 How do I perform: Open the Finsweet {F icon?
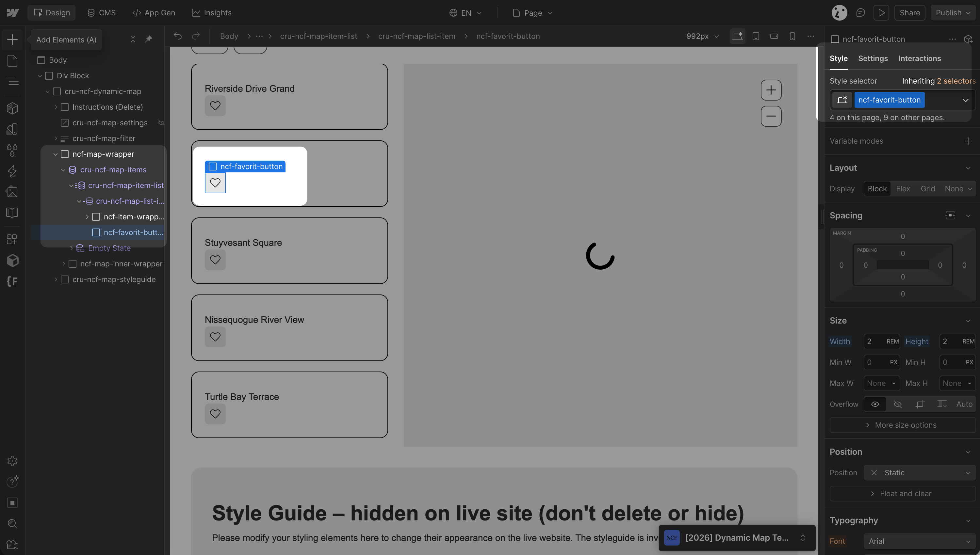[x=12, y=281]
